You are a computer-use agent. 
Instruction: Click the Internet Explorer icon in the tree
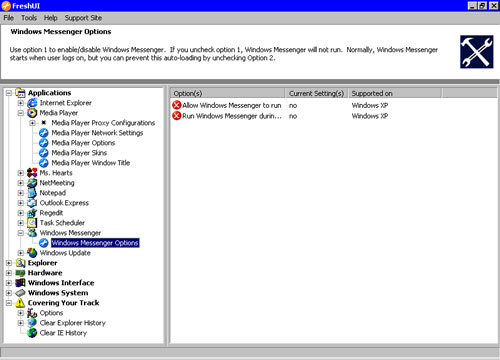pyautogui.click(x=32, y=103)
